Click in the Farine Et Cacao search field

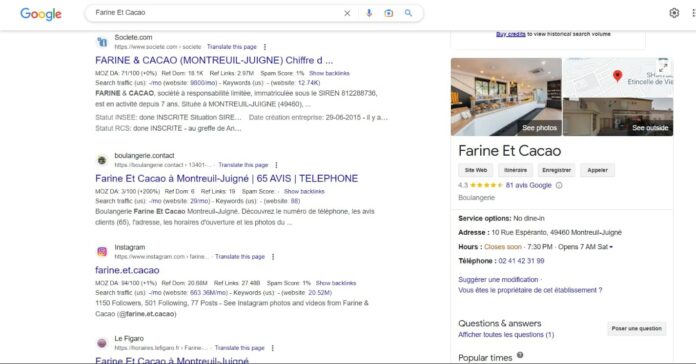click(218, 13)
